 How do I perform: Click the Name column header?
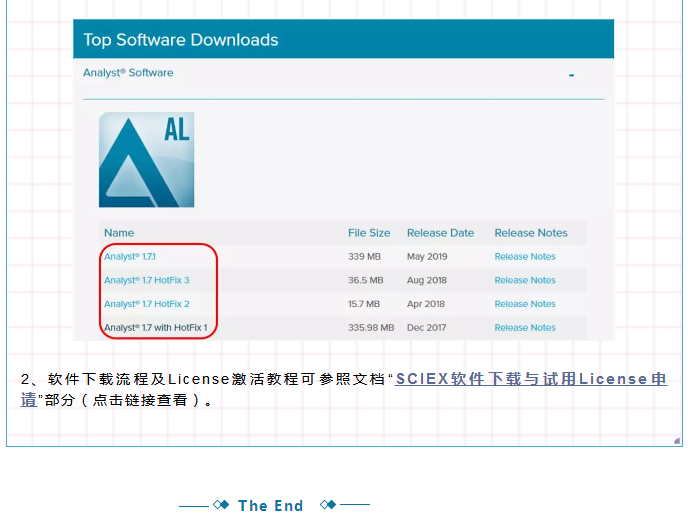pyautogui.click(x=119, y=233)
